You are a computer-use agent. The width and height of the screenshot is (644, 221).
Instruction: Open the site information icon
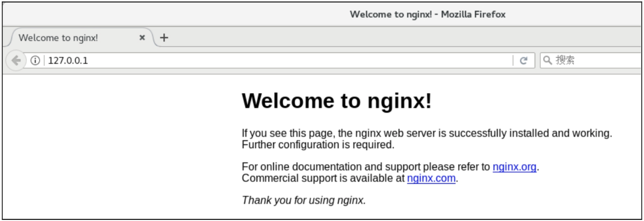tap(36, 61)
